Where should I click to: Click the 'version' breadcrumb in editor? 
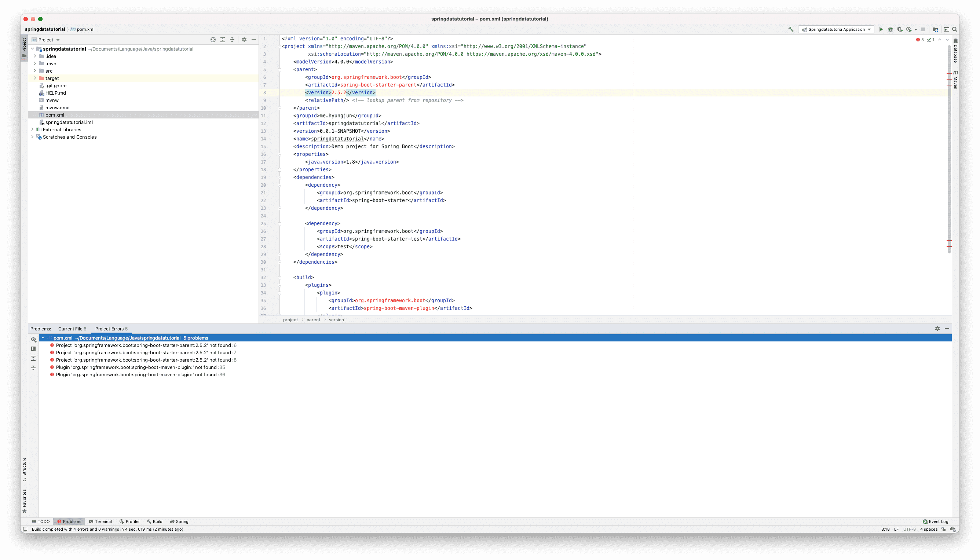[336, 320]
